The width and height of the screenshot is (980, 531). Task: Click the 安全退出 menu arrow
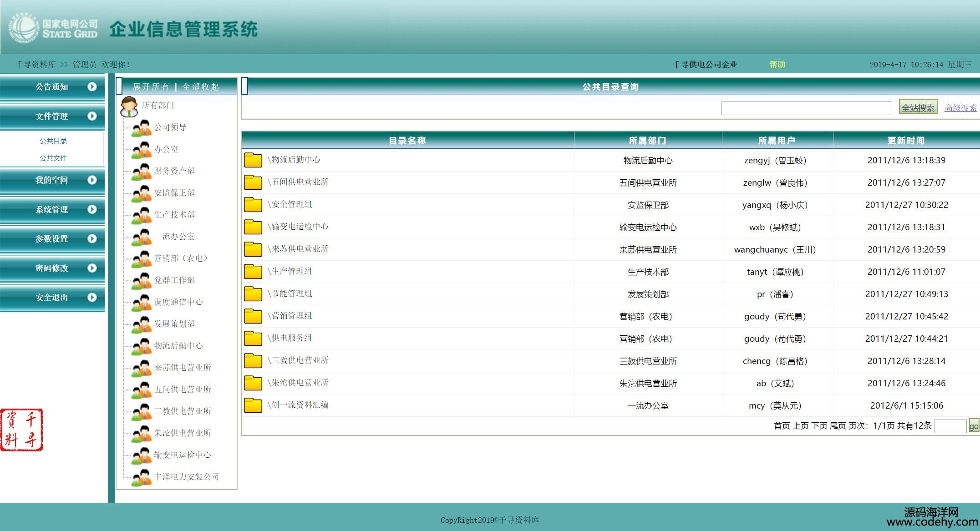92,297
